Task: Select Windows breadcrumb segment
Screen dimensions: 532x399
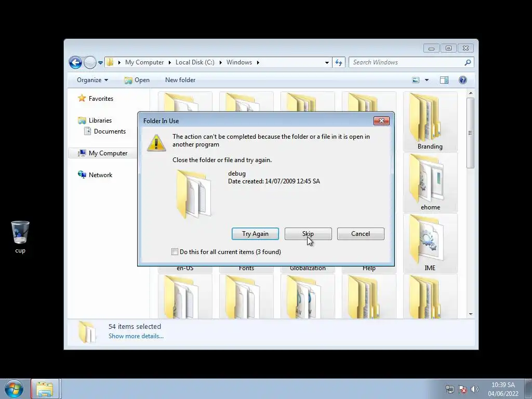Action: coord(239,62)
